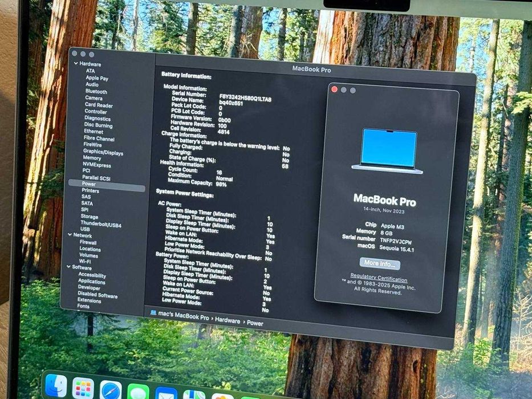Select ATA in the sidebar
This screenshot has width=532, height=399.
[x=90, y=71]
